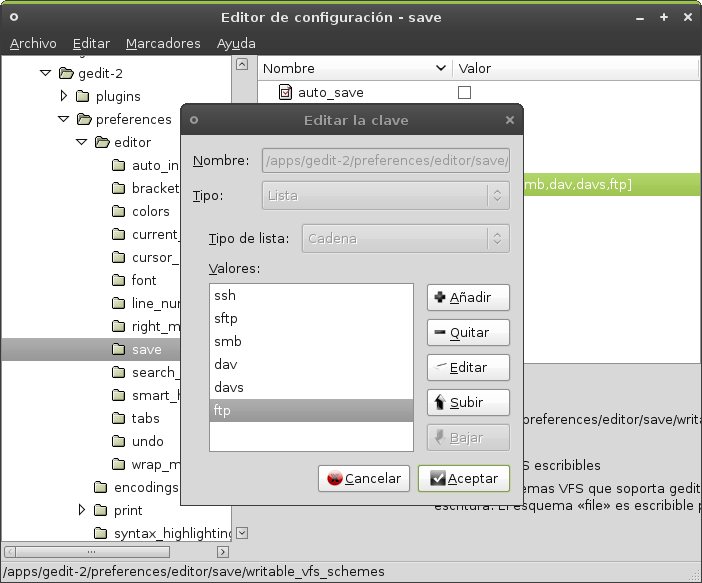The width and height of the screenshot is (702, 583).
Task: Click the Nombre column sort arrow
Action: 441,68
